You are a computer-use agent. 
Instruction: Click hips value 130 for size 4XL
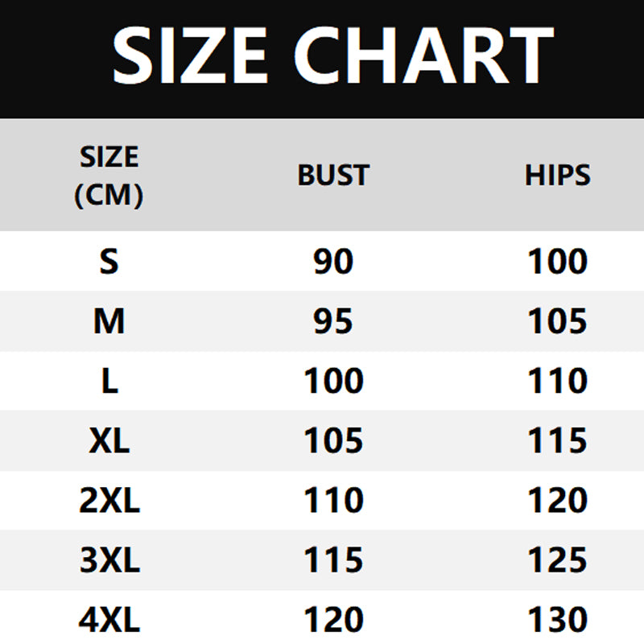coord(557,620)
